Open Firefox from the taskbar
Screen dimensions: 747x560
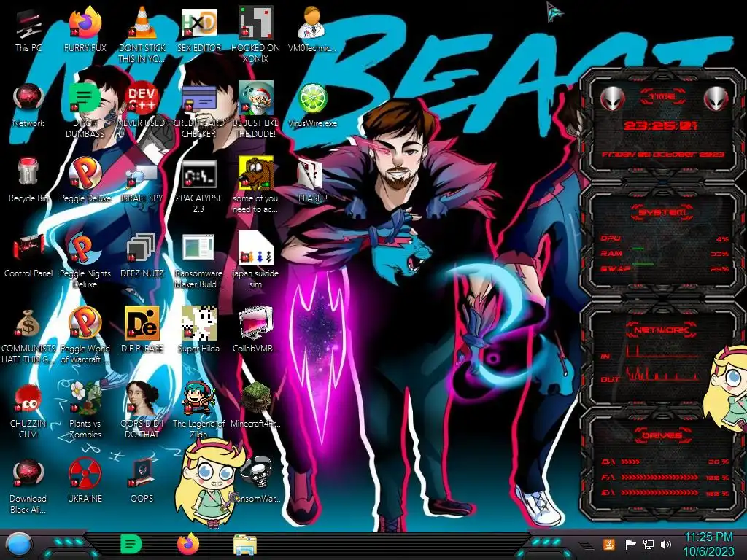click(x=188, y=544)
